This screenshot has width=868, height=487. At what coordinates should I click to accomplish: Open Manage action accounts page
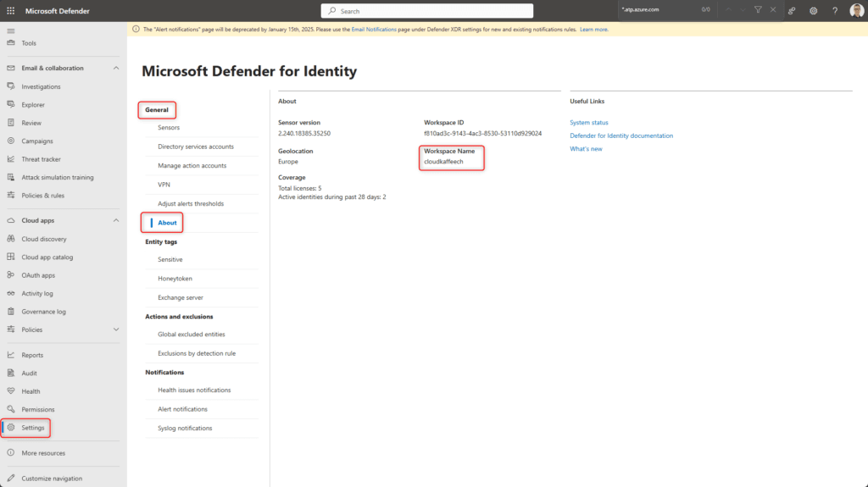coord(192,165)
